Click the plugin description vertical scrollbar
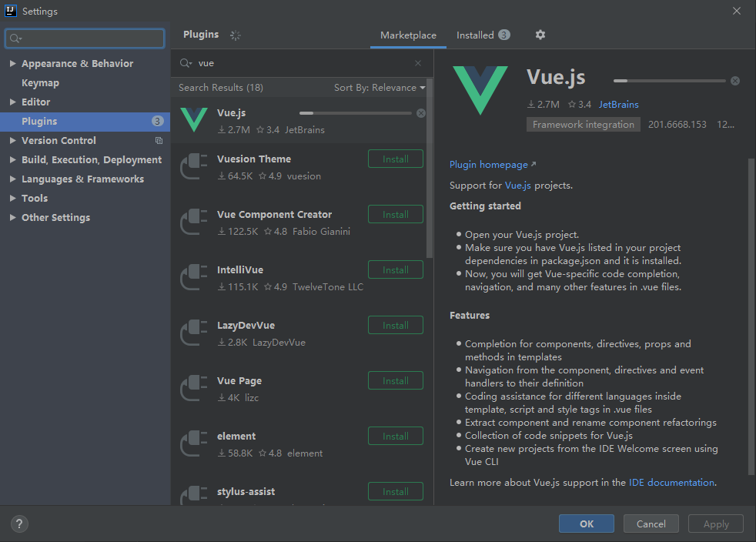 click(x=751, y=316)
